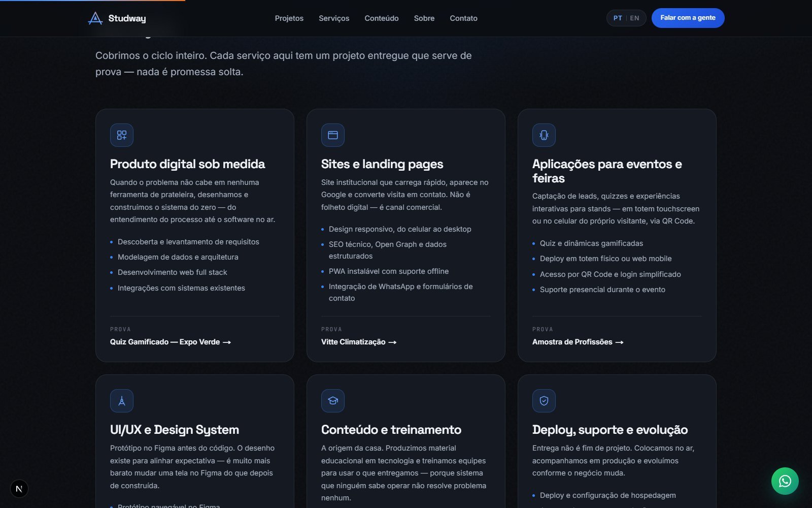
Task: Click the Next.js dev tools badge
Action: (19, 489)
